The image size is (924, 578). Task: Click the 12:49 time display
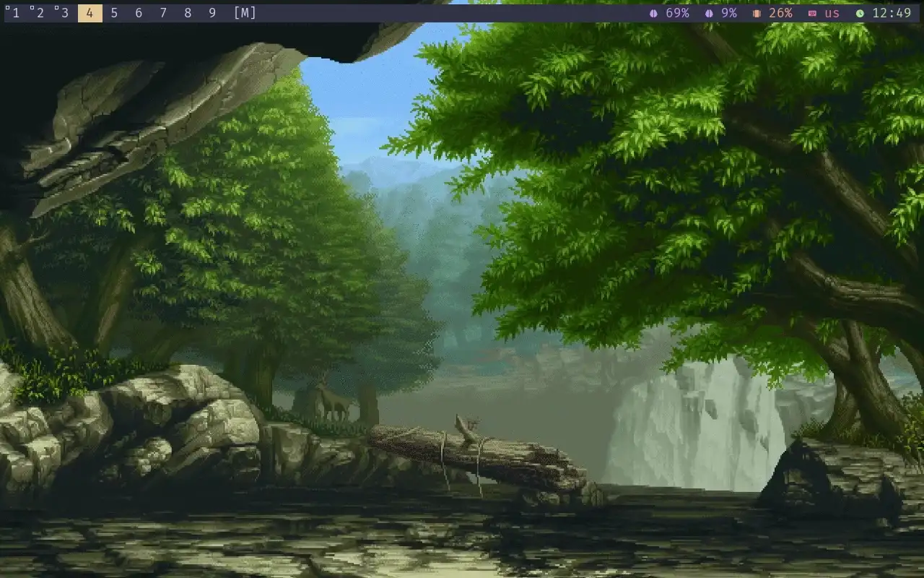click(x=892, y=13)
